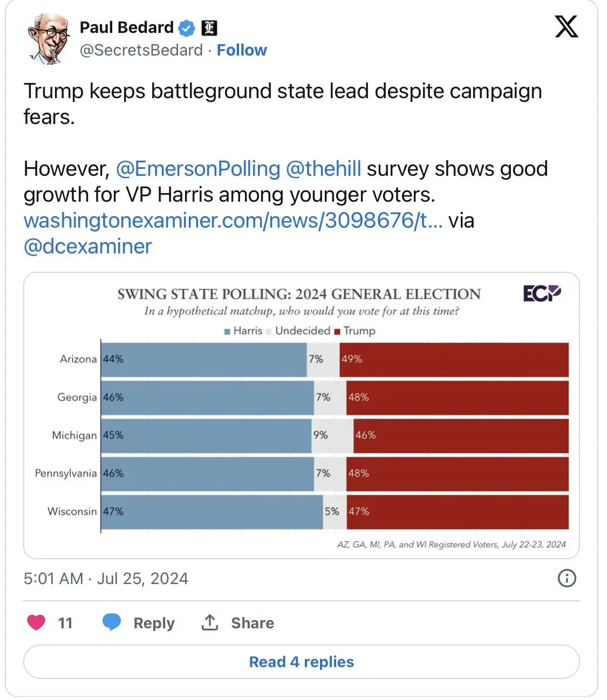Open the tweet info circle icon
The image size is (607, 700).
pos(567,578)
